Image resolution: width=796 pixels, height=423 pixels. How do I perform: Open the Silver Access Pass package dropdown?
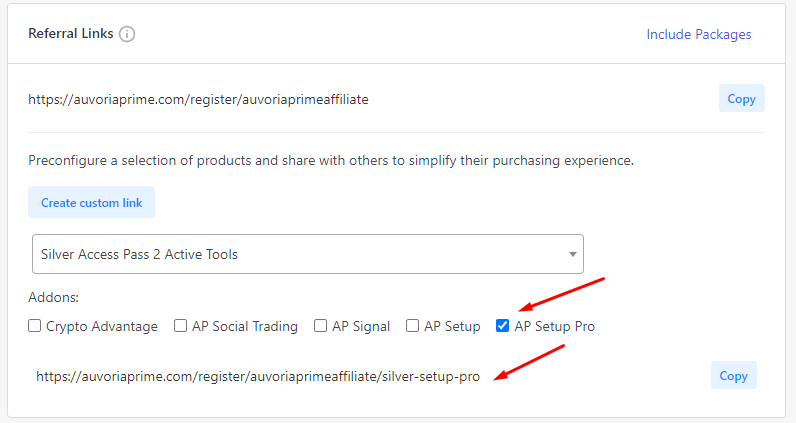pos(307,254)
